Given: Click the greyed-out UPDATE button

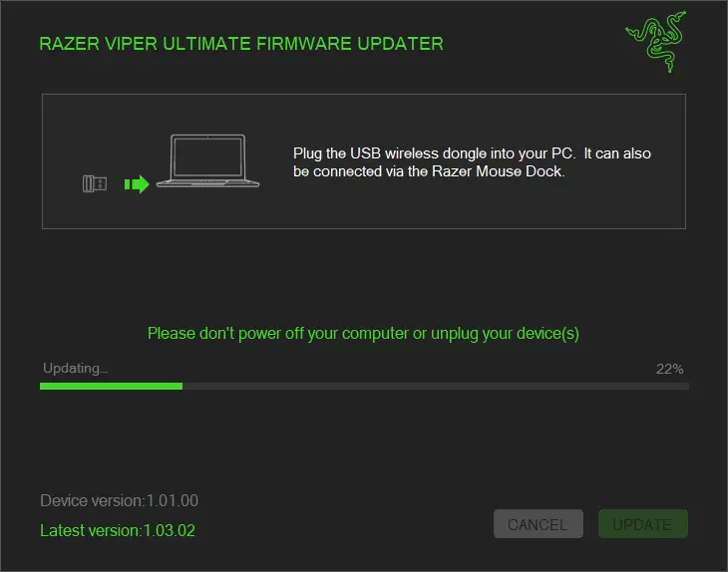Looking at the screenshot, I should click(x=643, y=524).
